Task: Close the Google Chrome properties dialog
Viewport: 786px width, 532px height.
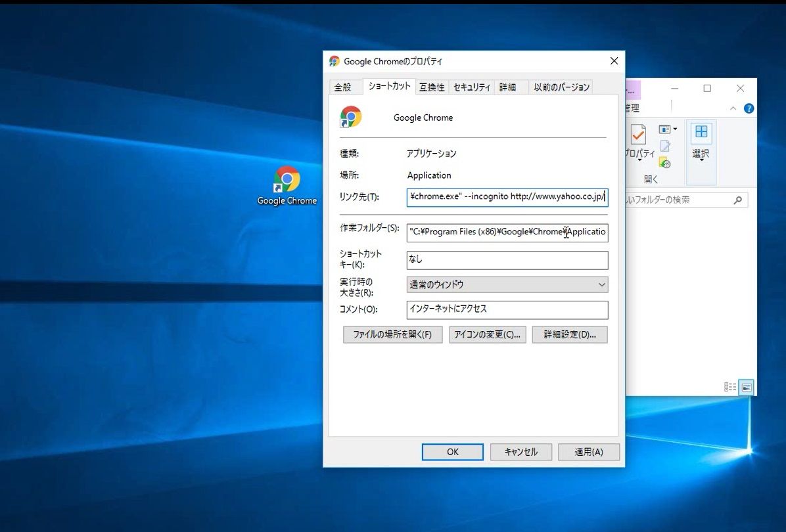Action: pos(614,60)
